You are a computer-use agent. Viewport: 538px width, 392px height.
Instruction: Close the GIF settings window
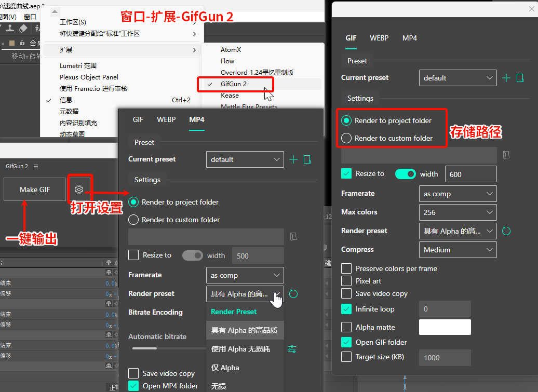click(x=531, y=9)
